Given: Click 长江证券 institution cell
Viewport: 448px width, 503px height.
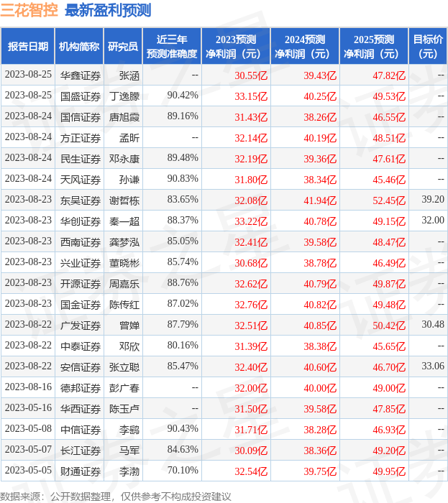Looking at the screenshot, I should [81, 451].
